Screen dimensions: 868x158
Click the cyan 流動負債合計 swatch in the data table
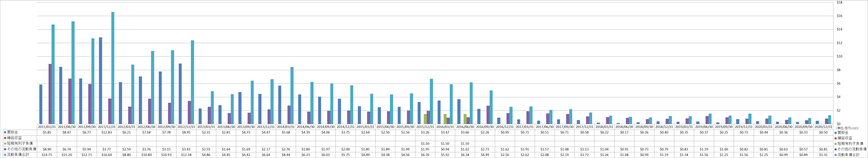(x=5, y=155)
